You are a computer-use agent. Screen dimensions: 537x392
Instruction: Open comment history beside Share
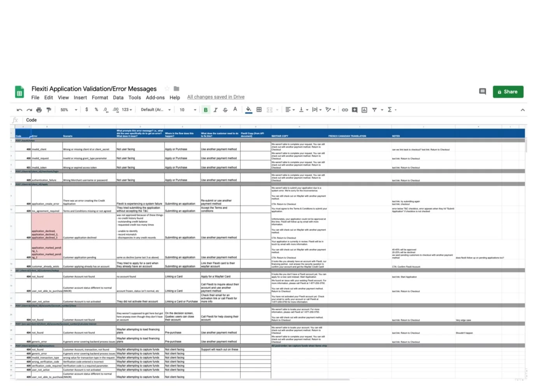(483, 92)
